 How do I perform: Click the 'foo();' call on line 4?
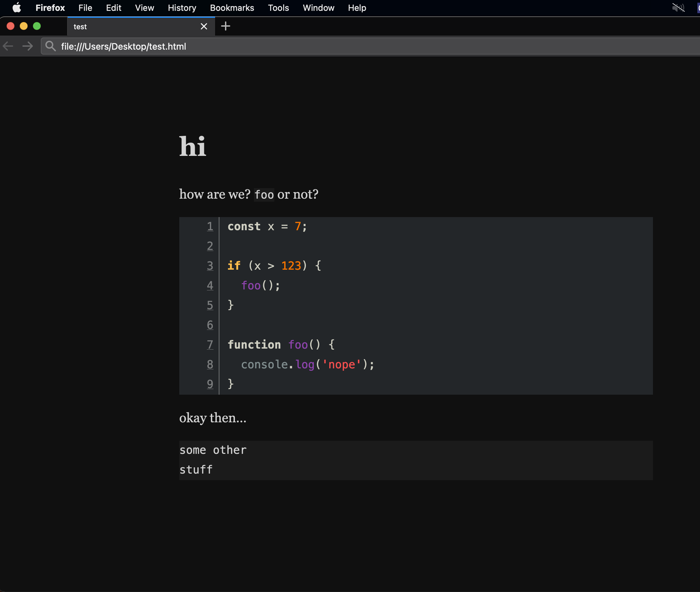coord(261,285)
